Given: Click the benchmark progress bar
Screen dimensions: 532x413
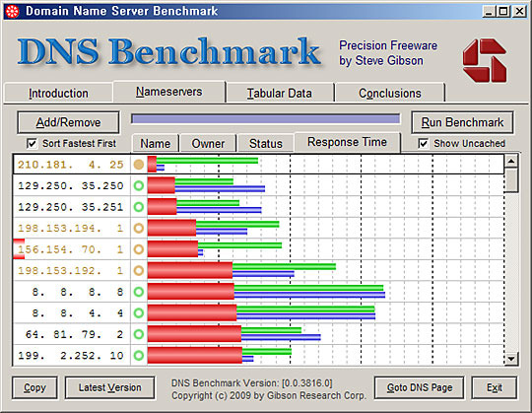Looking at the screenshot, I should coord(266,119).
